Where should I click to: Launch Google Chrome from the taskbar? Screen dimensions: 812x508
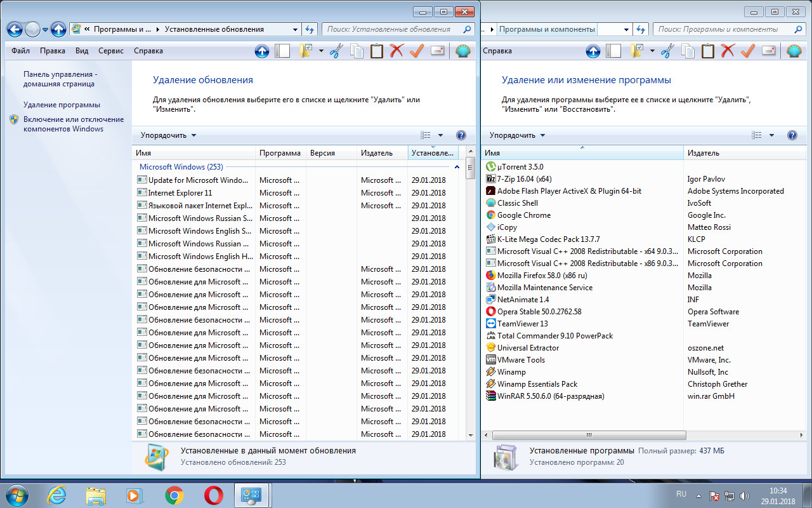coord(174,495)
